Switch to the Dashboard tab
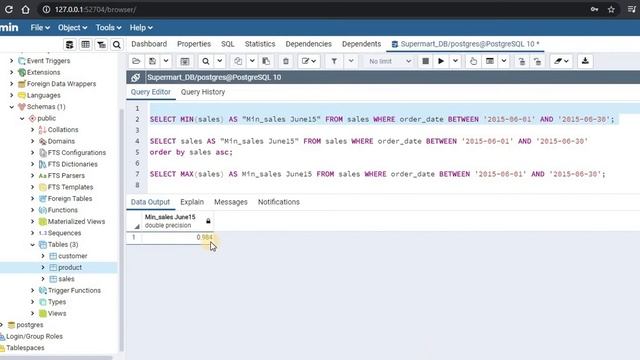Image resolution: width=640 pixels, height=360 pixels. [x=149, y=44]
